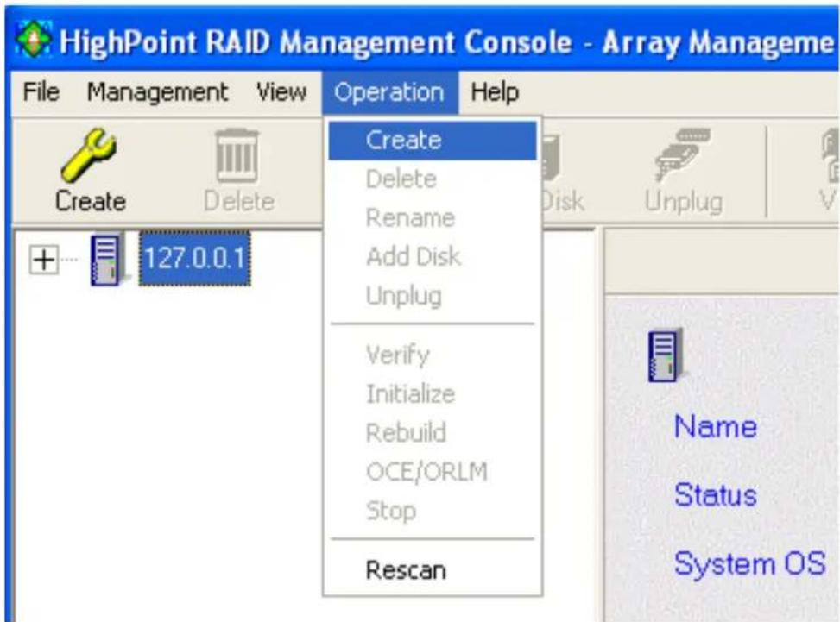Choose Rebuild in the Operation menu

433,432
